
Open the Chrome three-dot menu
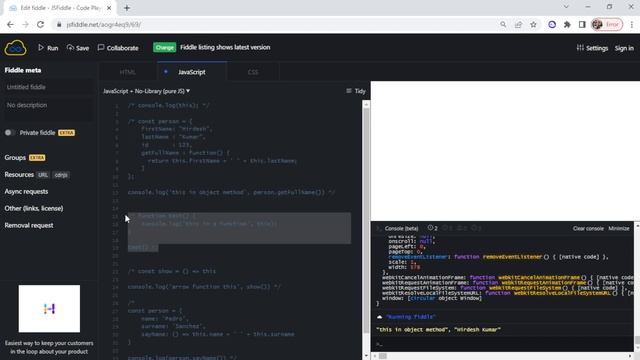click(632, 24)
